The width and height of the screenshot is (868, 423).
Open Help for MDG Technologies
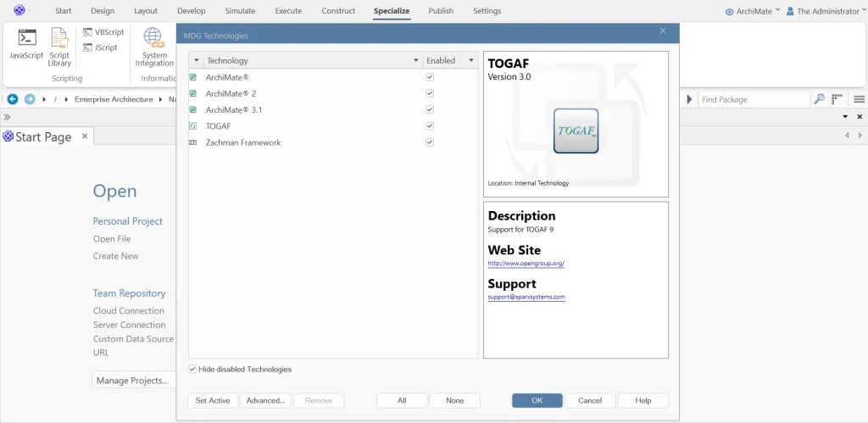click(643, 400)
